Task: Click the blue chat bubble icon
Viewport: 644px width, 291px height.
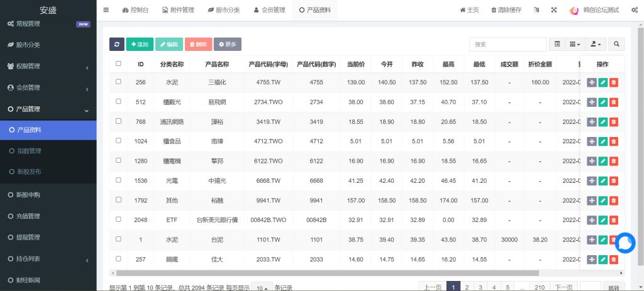Action: click(x=625, y=243)
